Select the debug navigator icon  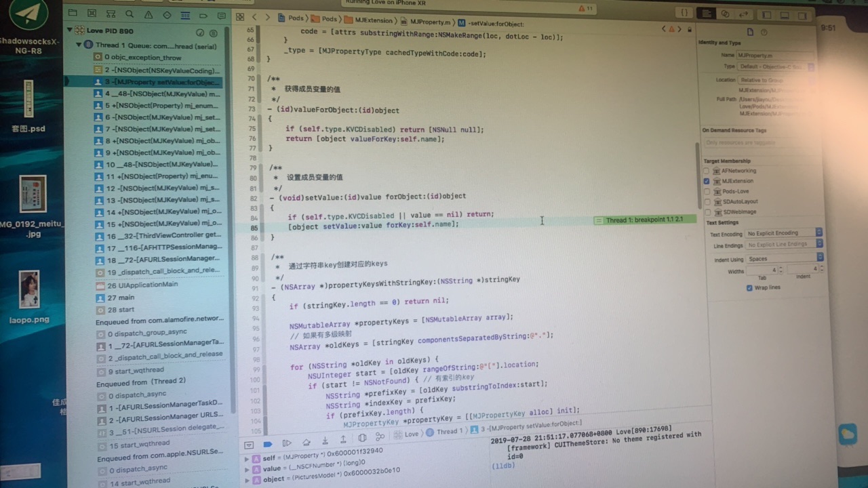point(185,15)
